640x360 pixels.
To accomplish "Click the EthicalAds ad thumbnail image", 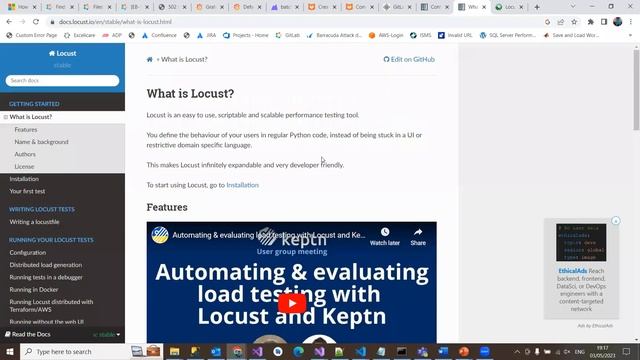I will 581,242.
